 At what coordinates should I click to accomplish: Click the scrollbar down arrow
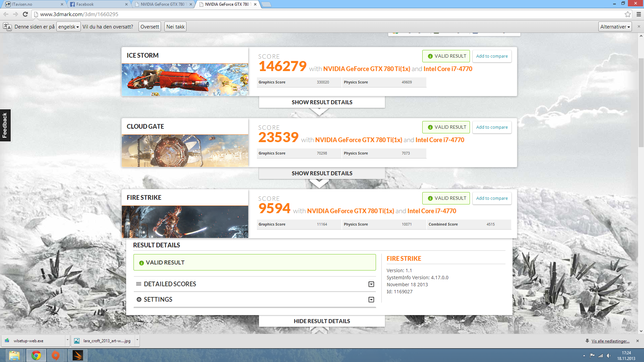(x=641, y=331)
